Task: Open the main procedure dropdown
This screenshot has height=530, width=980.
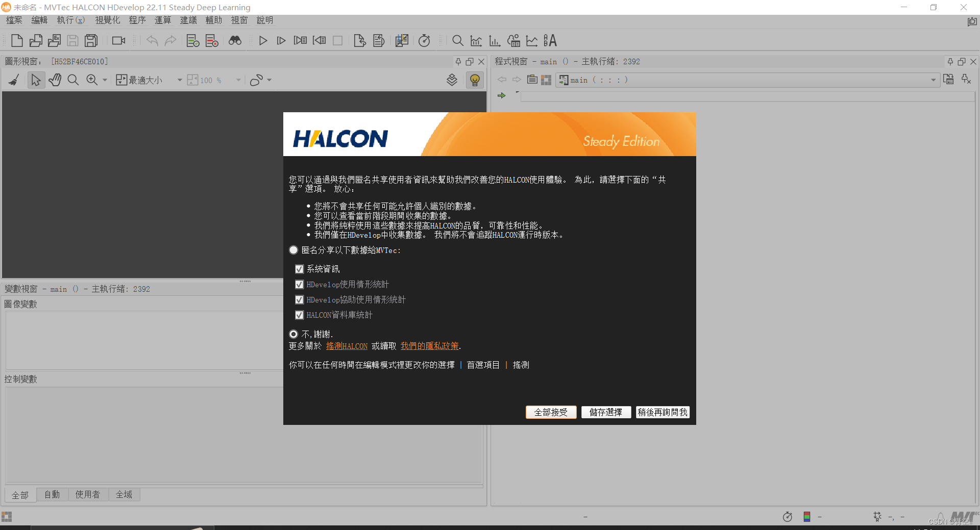Action: click(x=748, y=80)
